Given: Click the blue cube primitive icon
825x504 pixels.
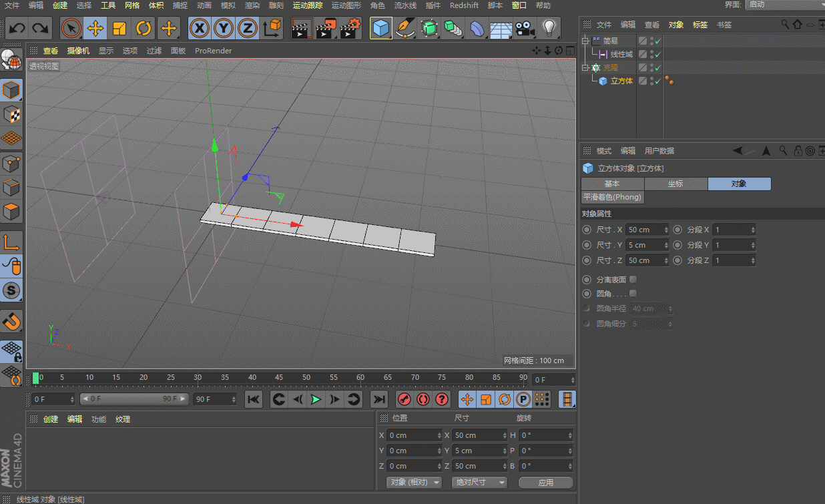Looking at the screenshot, I should [x=381, y=28].
